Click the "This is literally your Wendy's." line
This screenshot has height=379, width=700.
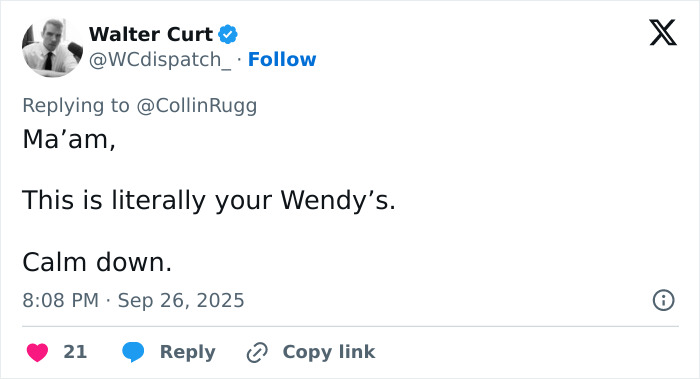pos(209,200)
